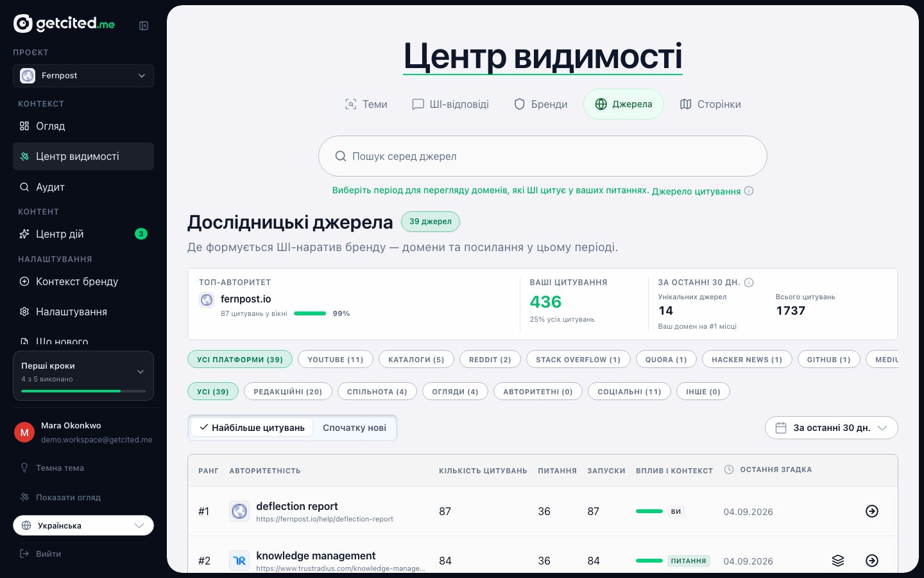
Task: Filter by Авторитетні (0)
Action: click(x=538, y=391)
